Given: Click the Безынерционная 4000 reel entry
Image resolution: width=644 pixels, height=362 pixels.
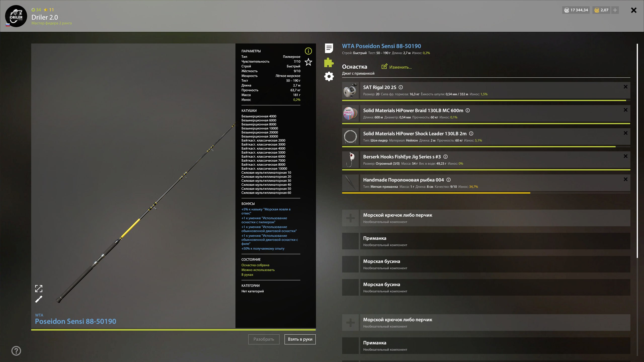Looking at the screenshot, I should [259, 116].
